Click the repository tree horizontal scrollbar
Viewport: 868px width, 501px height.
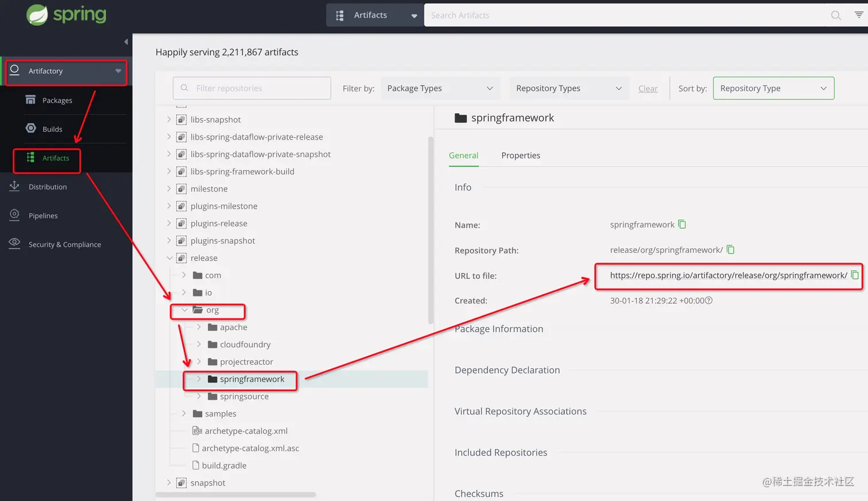(235, 495)
